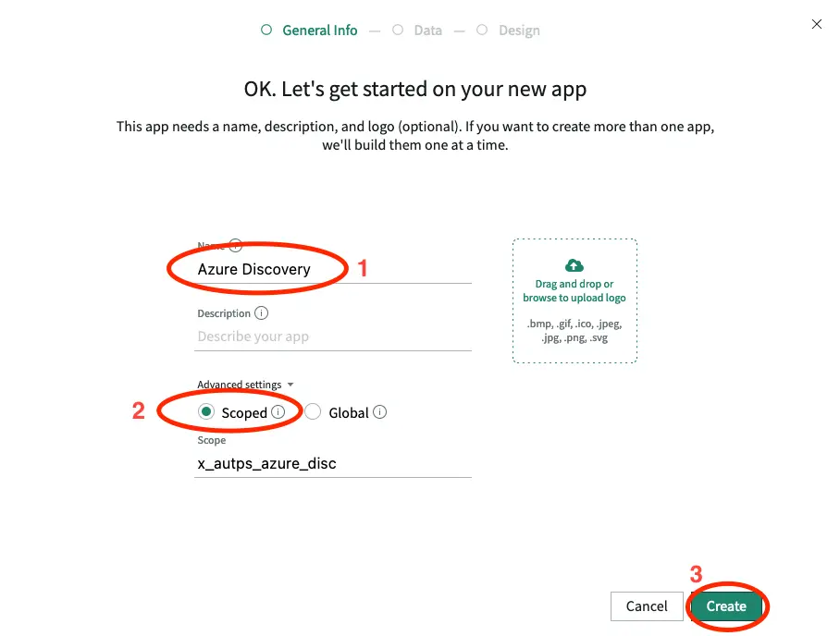Click the General Info step circle
The image size is (840, 636).
click(266, 30)
